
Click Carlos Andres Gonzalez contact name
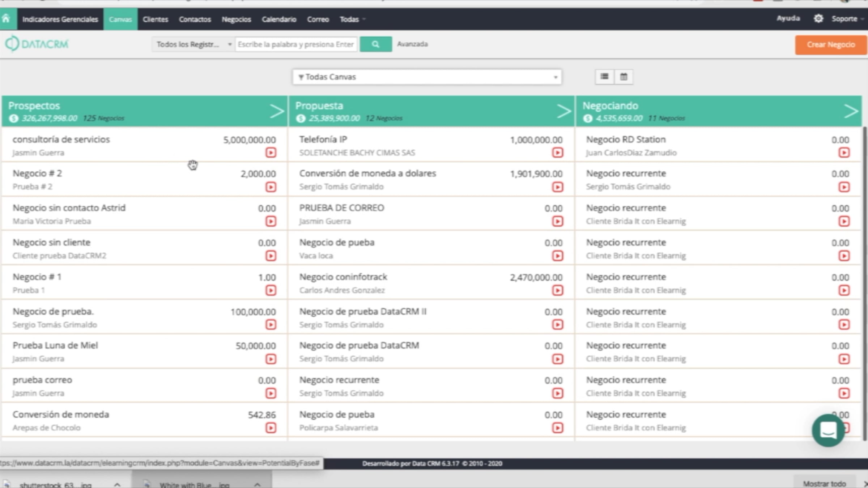[x=342, y=290]
